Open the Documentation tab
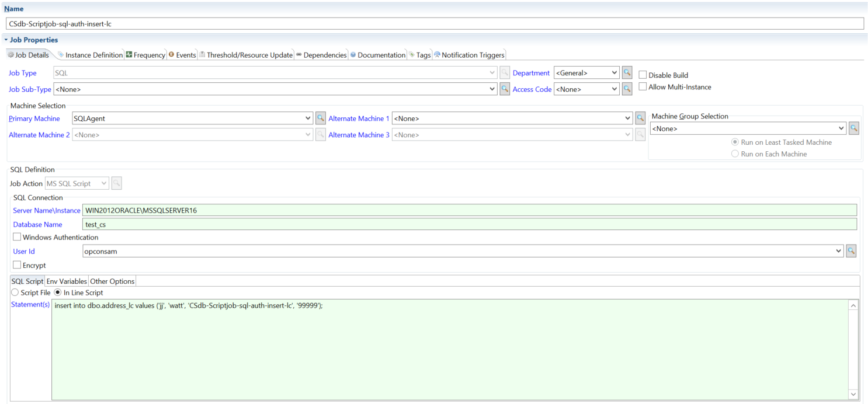The height and width of the screenshot is (404, 868). click(378, 55)
